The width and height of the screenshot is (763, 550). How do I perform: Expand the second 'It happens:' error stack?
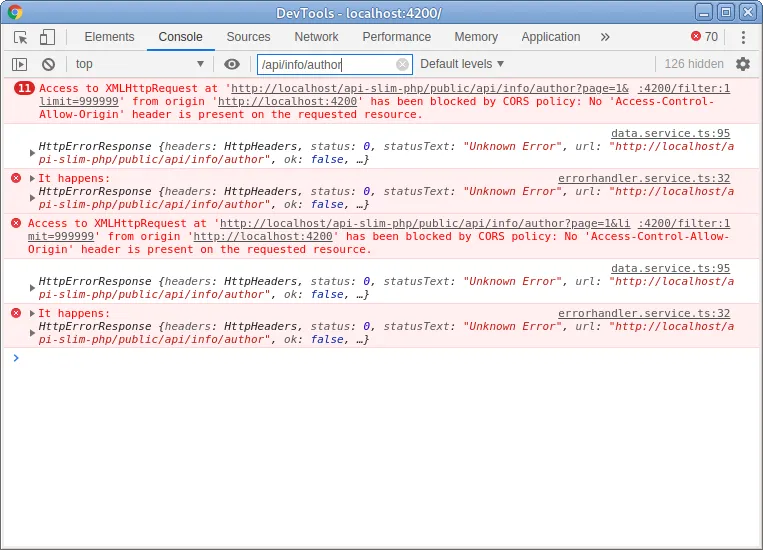coord(32,313)
